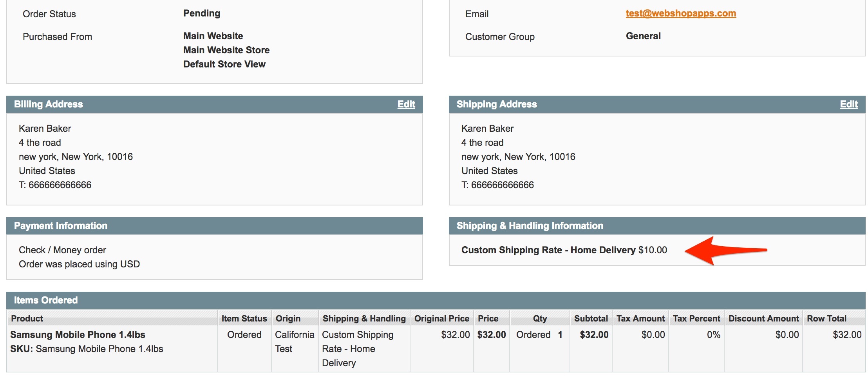Viewport: 868px width, 385px height.
Task: Edit the Shipping Address
Action: tap(848, 104)
